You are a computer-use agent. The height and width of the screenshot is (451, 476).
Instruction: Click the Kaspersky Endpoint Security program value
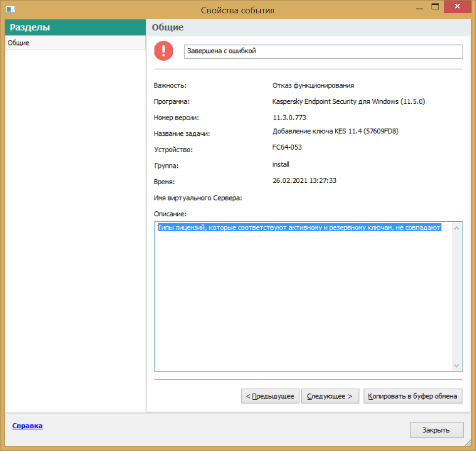click(349, 101)
